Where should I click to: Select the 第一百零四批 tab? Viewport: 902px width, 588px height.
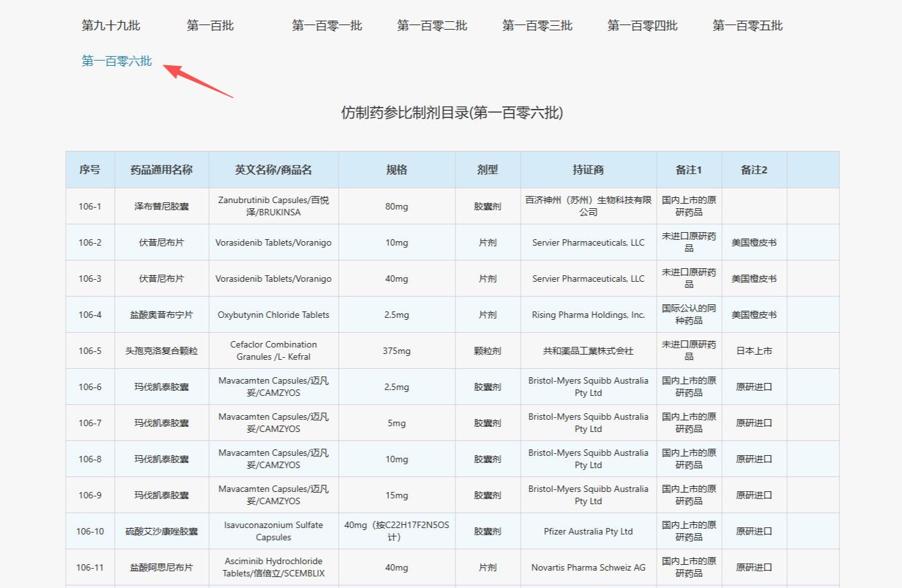(642, 26)
